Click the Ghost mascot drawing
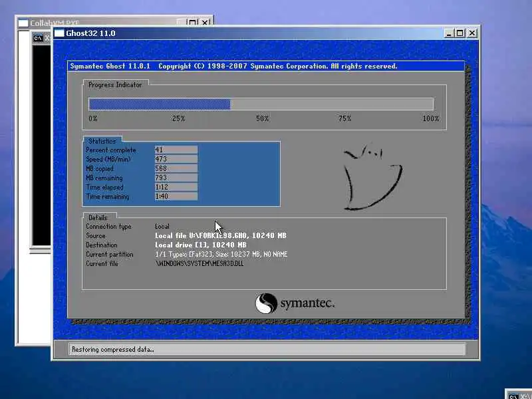 [372, 177]
